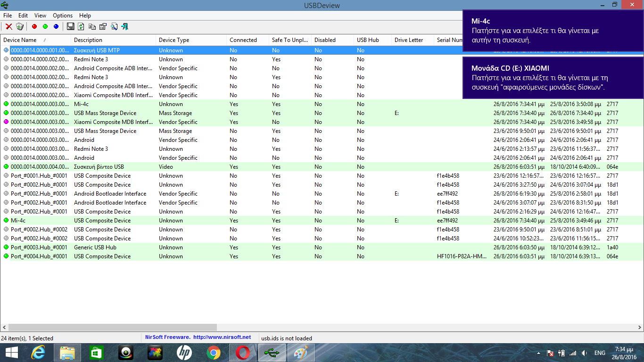The width and height of the screenshot is (644, 362).
Task: Open the Options menu
Action: click(63, 16)
